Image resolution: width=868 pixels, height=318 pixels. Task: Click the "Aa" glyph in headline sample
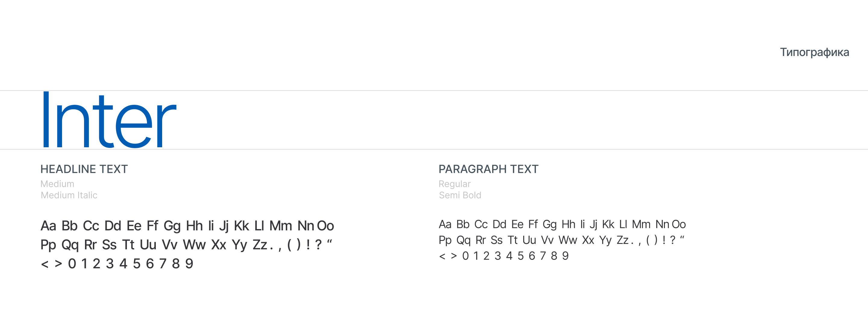coord(48,226)
